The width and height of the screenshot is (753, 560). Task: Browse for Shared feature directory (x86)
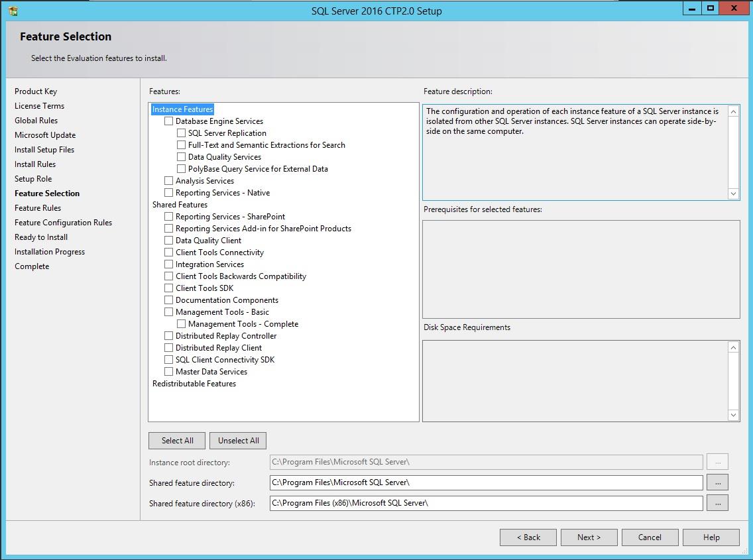coord(717,503)
